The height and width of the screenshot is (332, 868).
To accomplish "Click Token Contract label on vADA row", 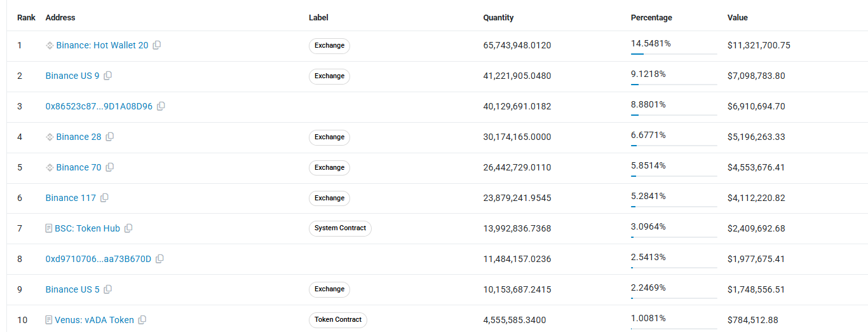I will tap(338, 320).
